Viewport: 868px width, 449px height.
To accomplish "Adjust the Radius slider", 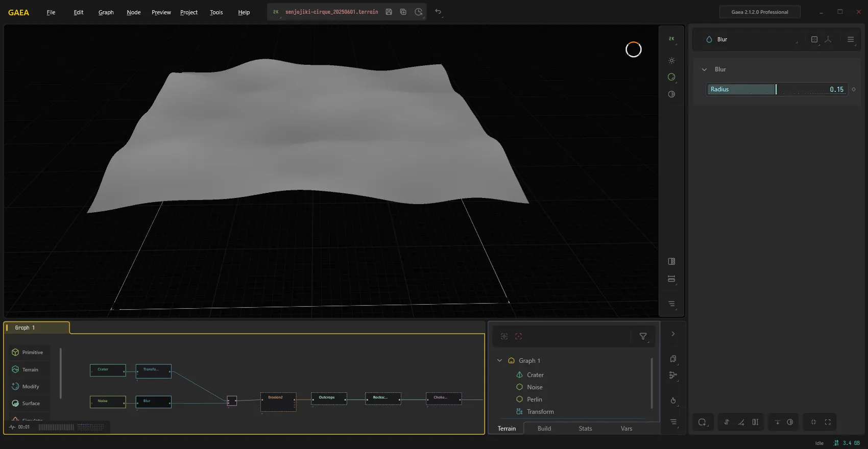I will tap(777, 89).
